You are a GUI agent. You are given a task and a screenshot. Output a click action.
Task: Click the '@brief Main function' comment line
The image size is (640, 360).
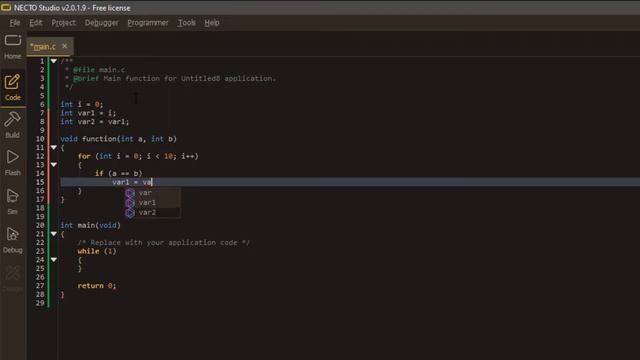[x=170, y=78]
